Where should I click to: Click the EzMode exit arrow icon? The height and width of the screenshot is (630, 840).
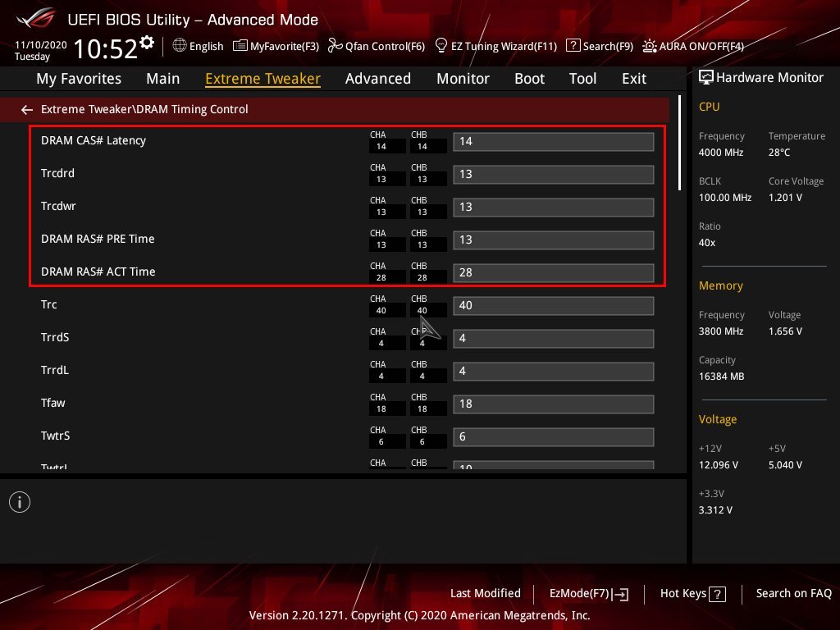(x=621, y=594)
